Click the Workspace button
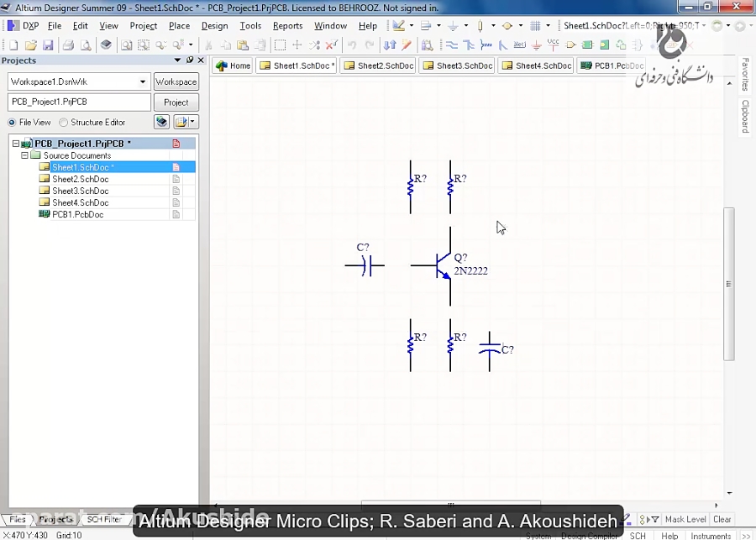756x540 pixels. pyautogui.click(x=176, y=81)
